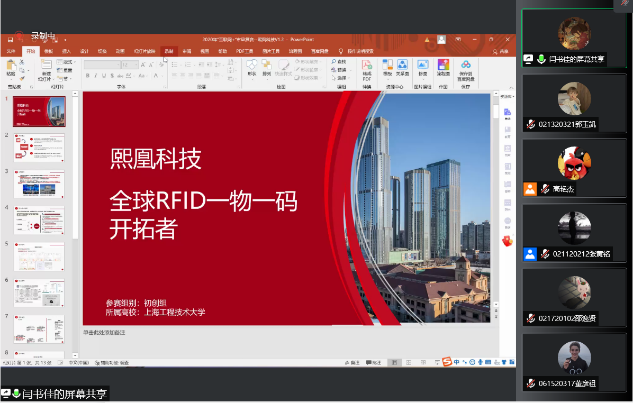This screenshot has height=403, width=633.
Task: Toggle Italic text formatting
Action: 95,75
